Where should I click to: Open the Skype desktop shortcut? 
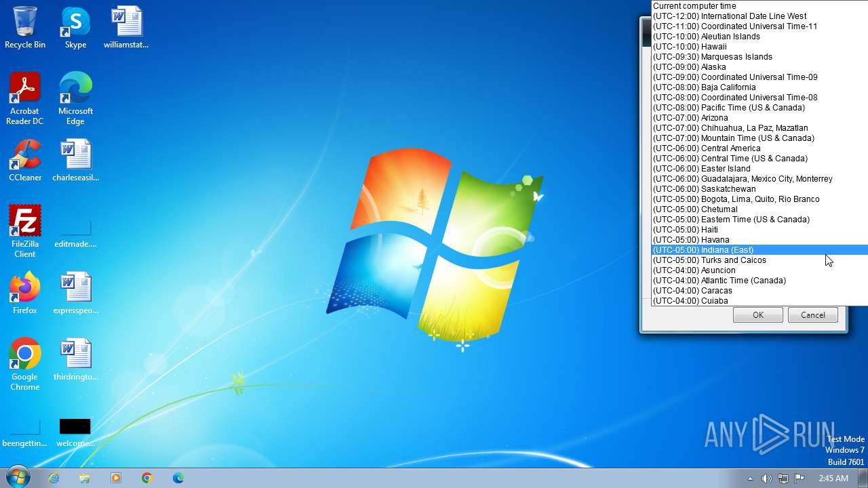coord(75,27)
